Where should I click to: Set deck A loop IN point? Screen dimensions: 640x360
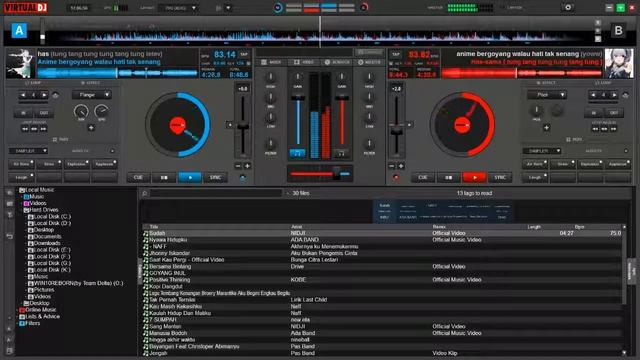(23, 113)
